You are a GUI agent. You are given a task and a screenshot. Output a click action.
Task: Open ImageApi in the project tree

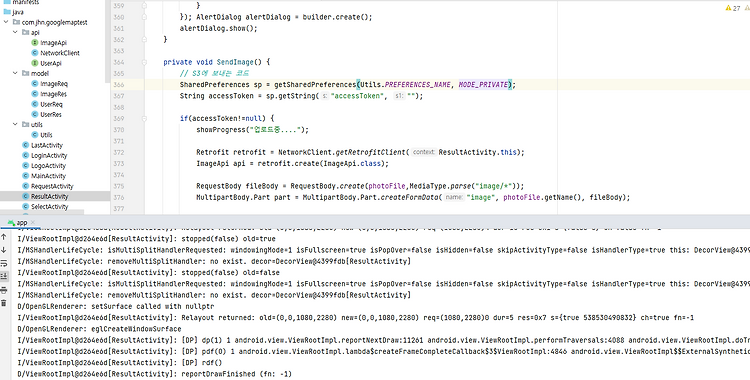[54, 43]
